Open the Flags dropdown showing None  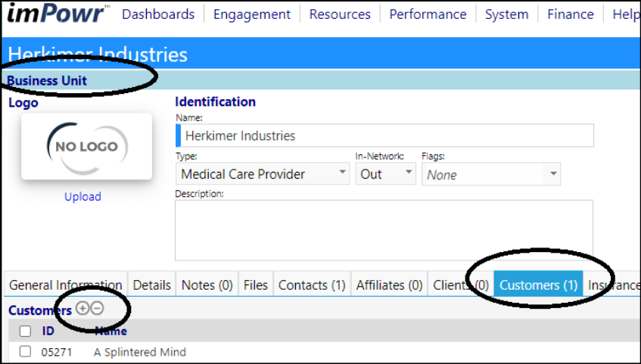pyautogui.click(x=491, y=174)
